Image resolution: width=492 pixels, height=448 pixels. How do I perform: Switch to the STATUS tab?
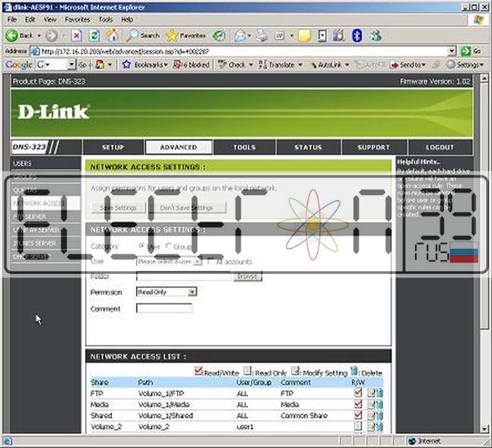[308, 147]
